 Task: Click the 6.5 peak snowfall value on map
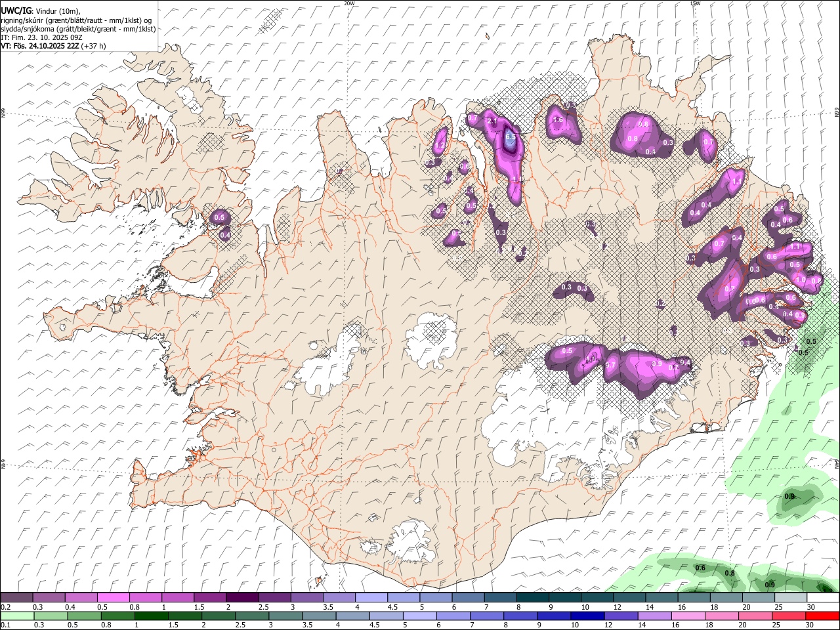(x=511, y=138)
